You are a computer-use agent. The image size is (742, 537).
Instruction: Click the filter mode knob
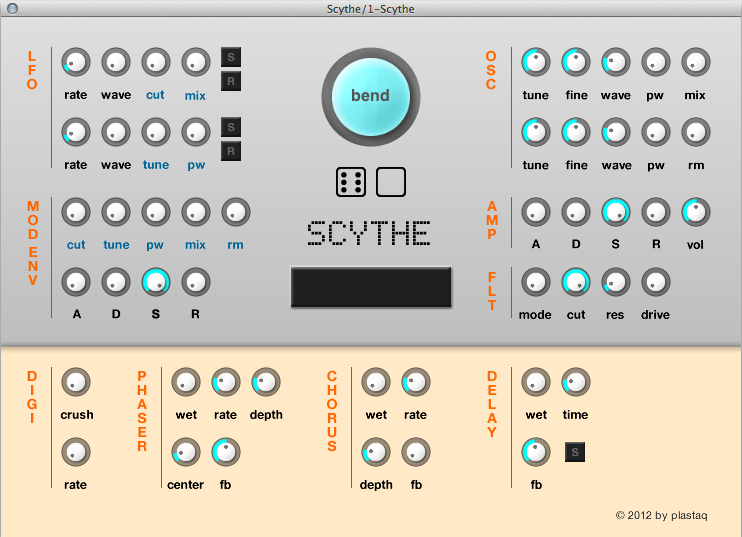pos(536,282)
